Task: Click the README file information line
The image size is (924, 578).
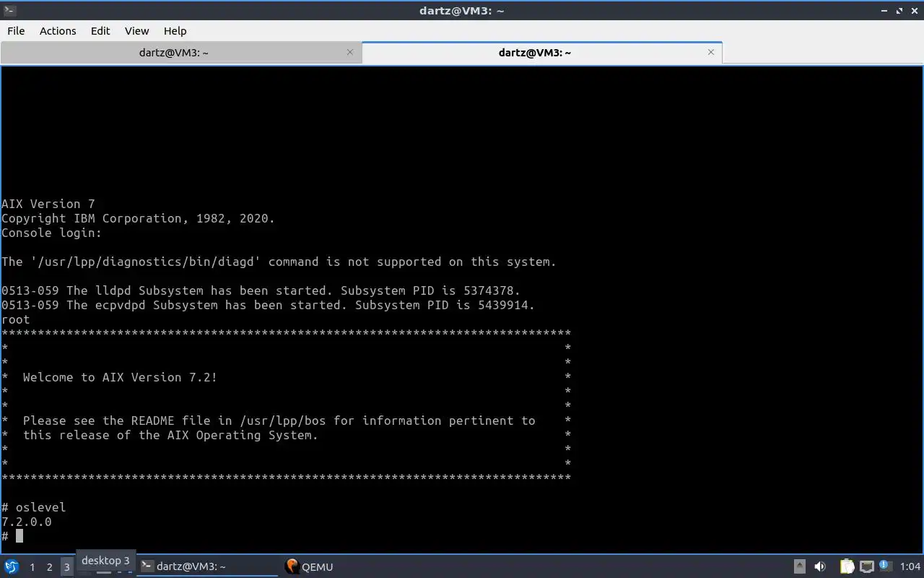Action: [279, 420]
